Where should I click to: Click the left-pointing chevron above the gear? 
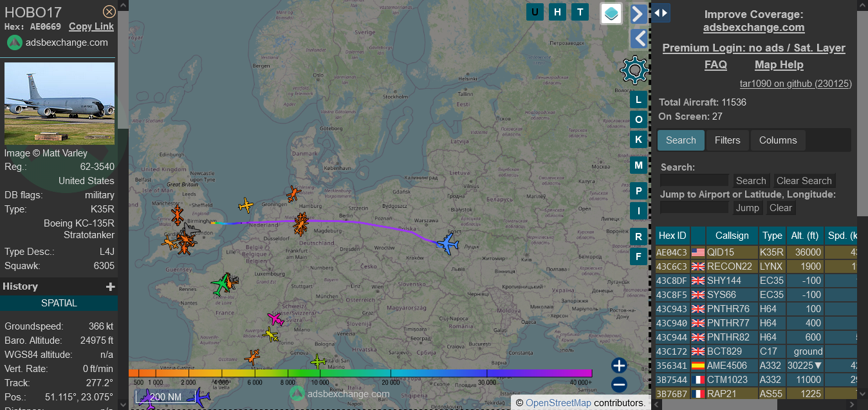coord(638,39)
